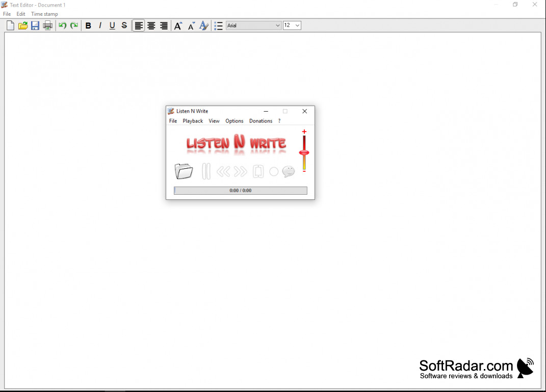Restore down the Text Editor window
Viewport: 546px width, 392px height.
[x=515, y=5]
